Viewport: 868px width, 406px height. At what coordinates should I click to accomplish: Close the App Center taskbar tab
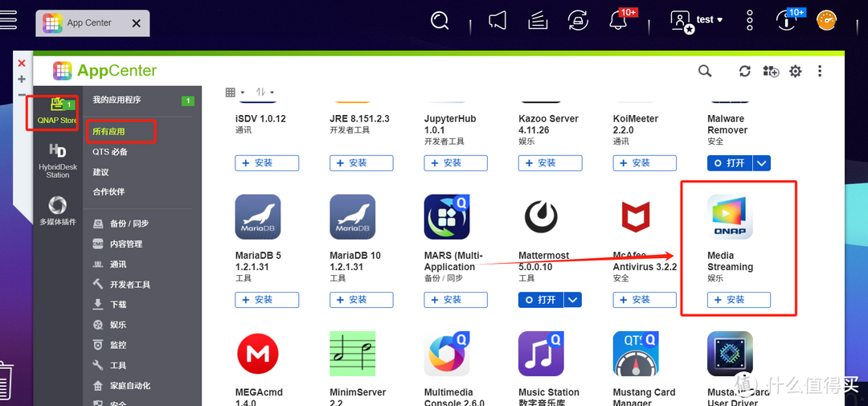[x=137, y=23]
